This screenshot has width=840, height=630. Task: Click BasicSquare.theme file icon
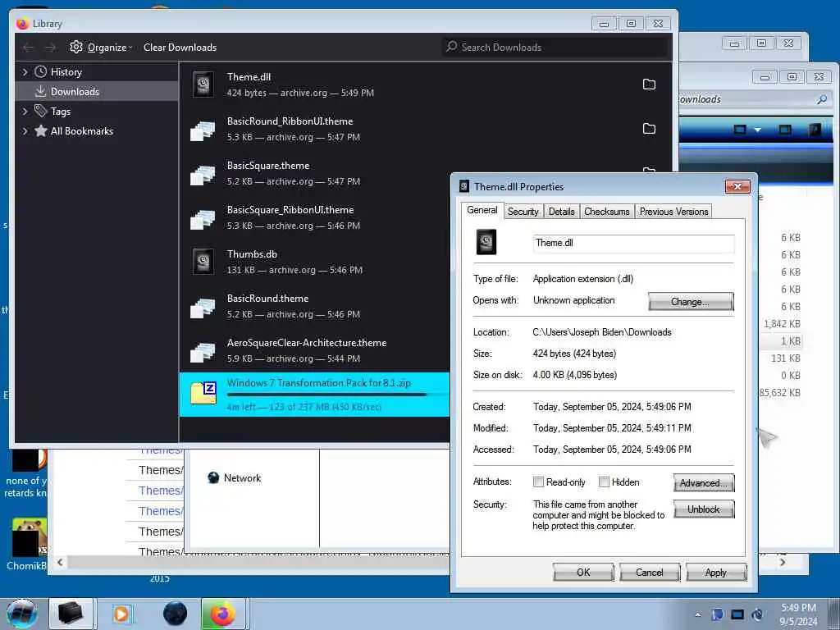(x=203, y=174)
